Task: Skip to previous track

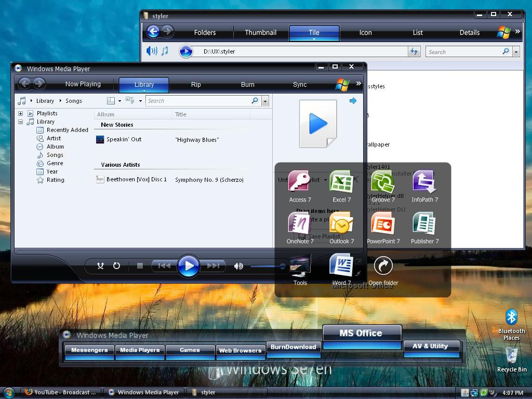Action: (164, 265)
